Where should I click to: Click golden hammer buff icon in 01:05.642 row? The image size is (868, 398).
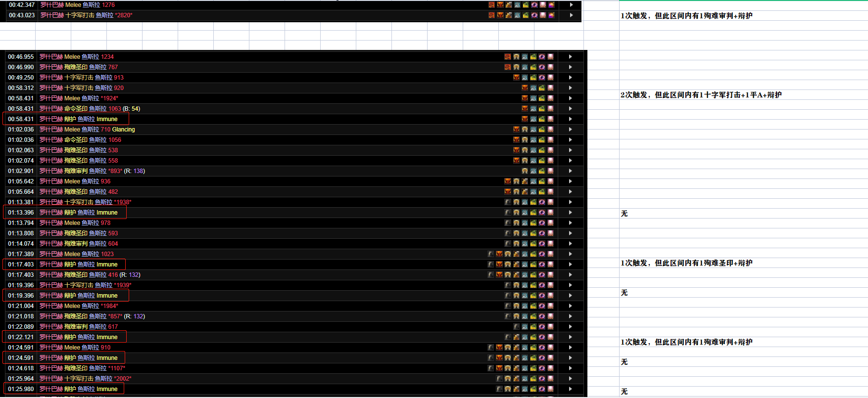525,181
